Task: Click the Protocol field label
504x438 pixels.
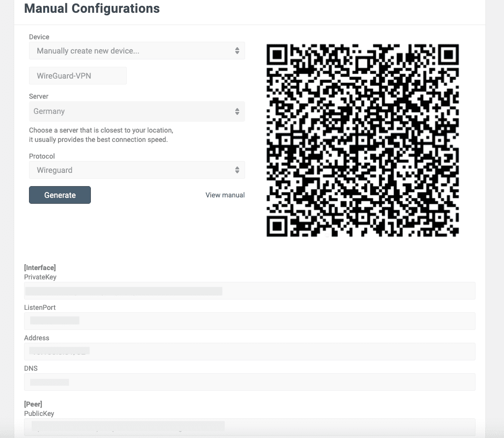Action: (x=42, y=156)
